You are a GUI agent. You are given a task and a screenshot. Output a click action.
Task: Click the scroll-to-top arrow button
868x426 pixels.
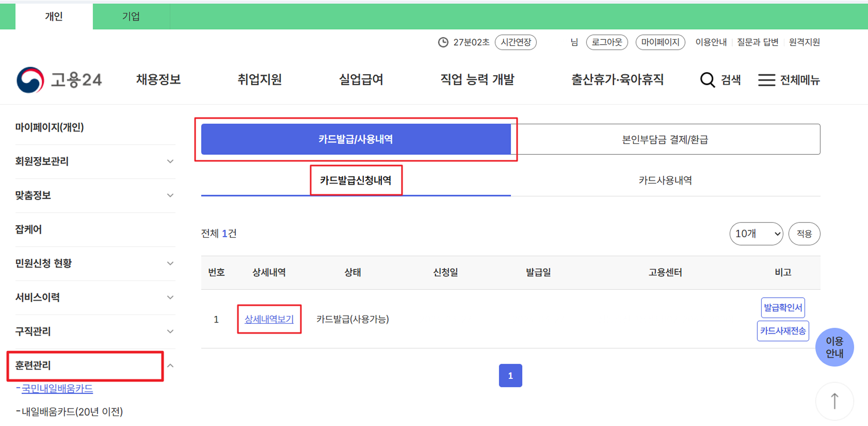[834, 401]
